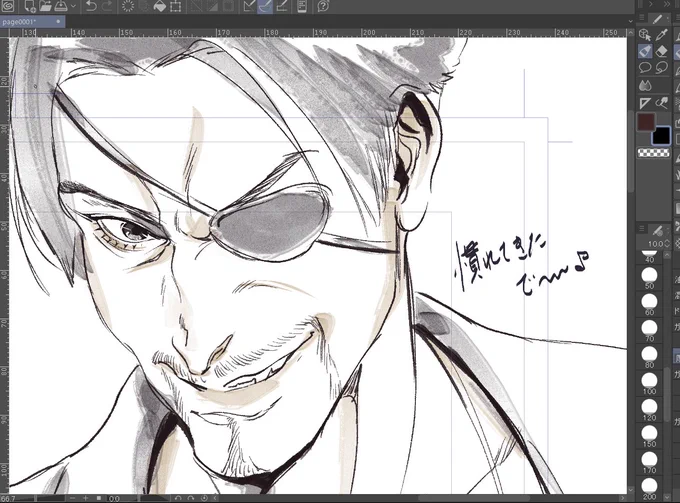Select the Eyedropper tool
This screenshot has width=680, height=503.
[x=662, y=35]
